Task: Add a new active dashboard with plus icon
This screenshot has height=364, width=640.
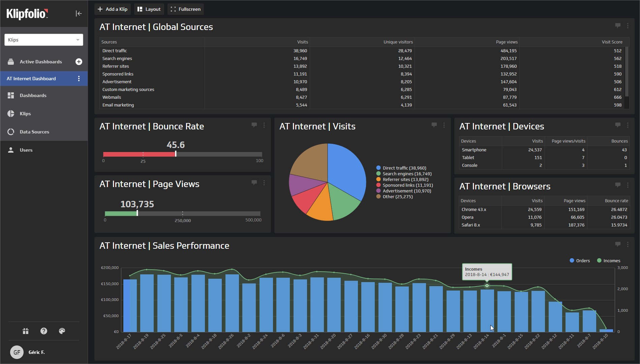Action: click(x=79, y=62)
